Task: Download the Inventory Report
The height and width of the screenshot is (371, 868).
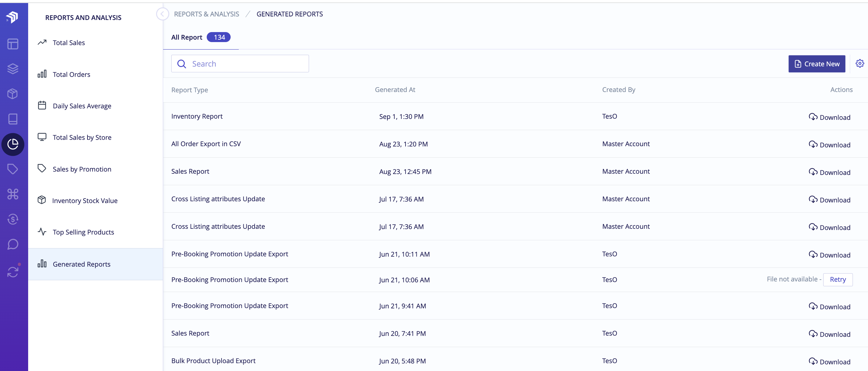Action: 829,117
